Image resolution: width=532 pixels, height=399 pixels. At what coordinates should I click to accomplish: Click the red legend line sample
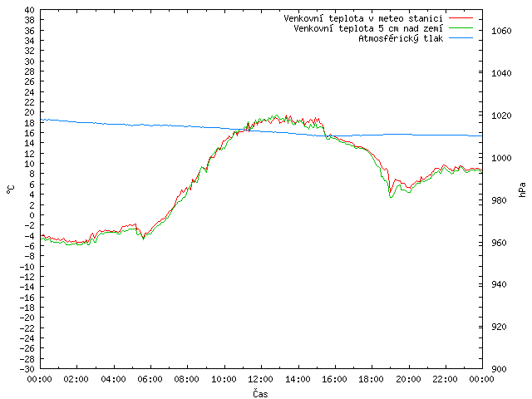(x=461, y=18)
